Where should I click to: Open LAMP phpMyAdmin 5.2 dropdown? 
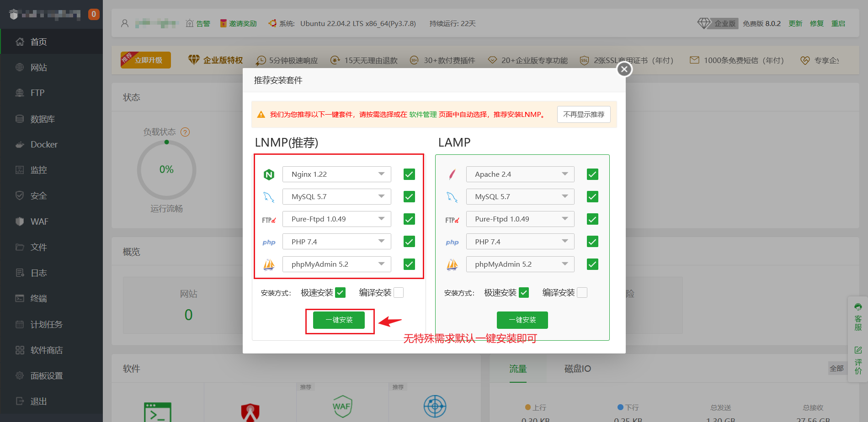(520, 264)
